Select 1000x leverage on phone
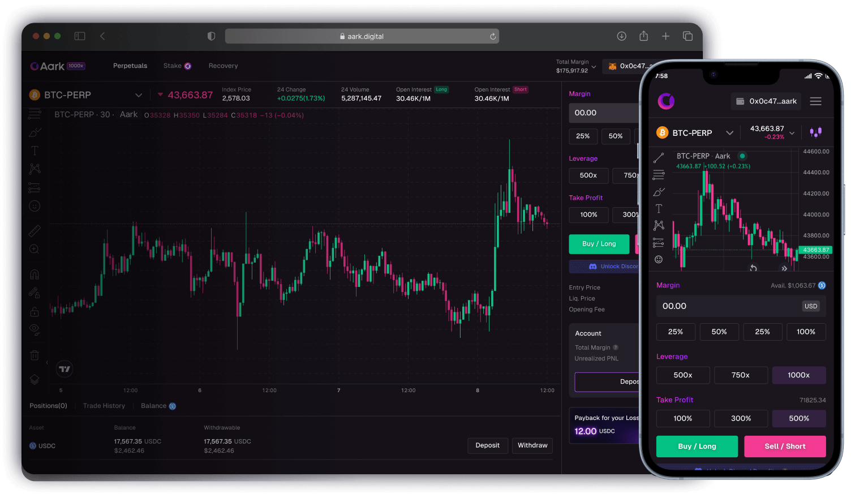Viewport: 868px width, 498px height. pos(798,375)
